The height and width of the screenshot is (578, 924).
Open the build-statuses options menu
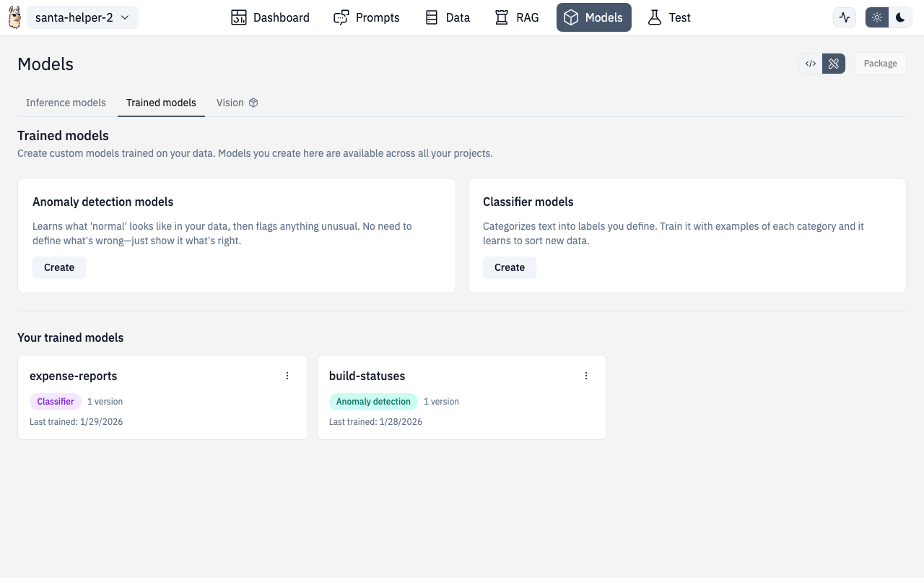[x=586, y=376]
